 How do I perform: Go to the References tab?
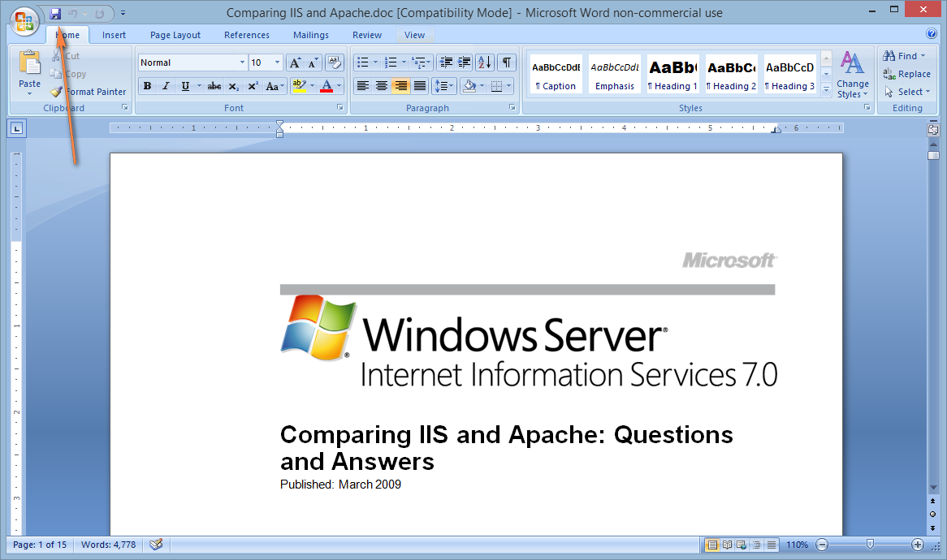coord(247,35)
